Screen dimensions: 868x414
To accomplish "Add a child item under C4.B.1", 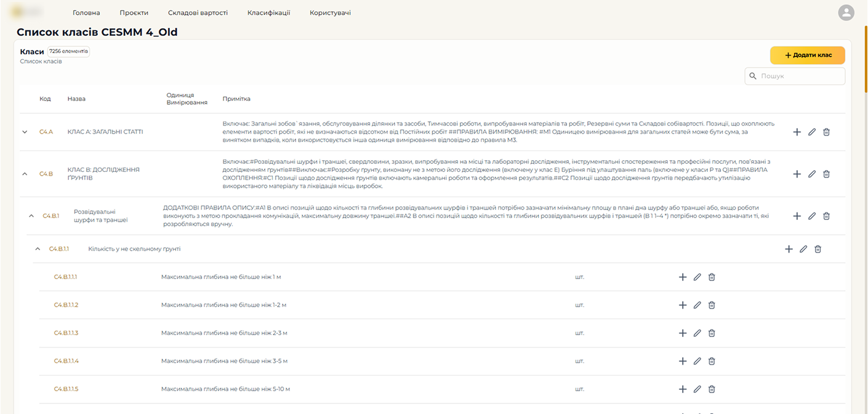I will point(797,216).
